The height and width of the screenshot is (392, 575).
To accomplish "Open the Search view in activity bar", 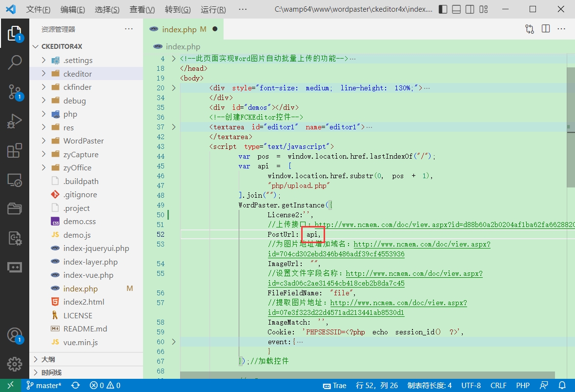I will tap(15, 62).
